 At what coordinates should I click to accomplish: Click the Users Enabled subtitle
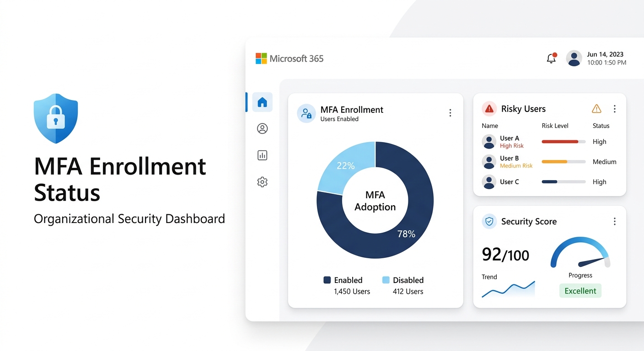pos(339,119)
